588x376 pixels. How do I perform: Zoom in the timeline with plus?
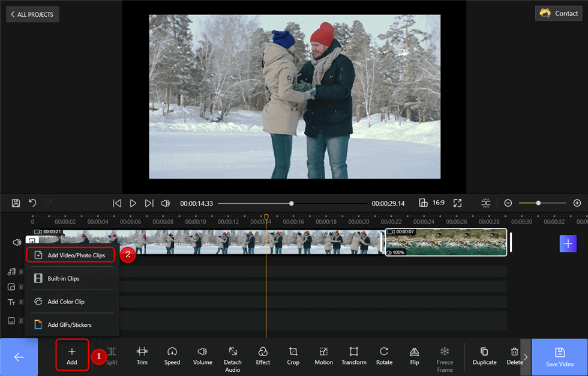tap(577, 203)
